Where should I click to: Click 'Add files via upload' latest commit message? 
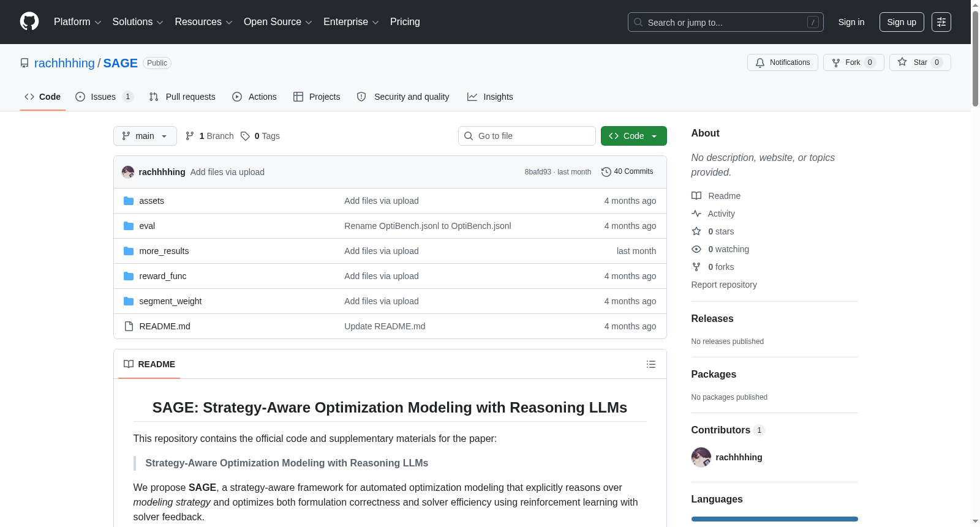click(x=227, y=172)
